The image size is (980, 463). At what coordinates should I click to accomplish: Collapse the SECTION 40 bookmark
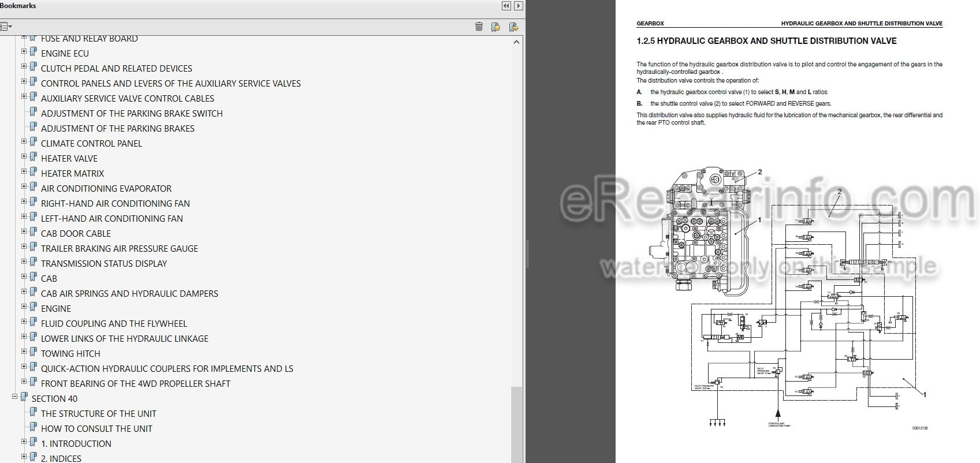click(x=15, y=397)
